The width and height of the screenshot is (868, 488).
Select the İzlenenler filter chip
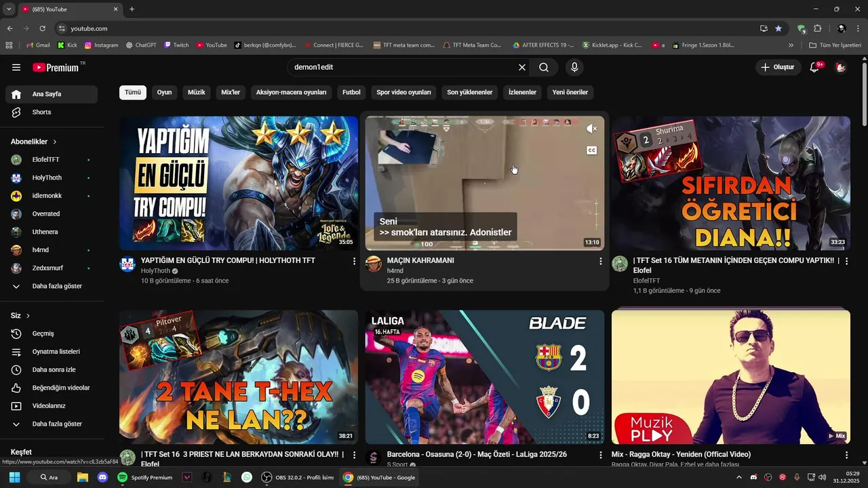522,92
